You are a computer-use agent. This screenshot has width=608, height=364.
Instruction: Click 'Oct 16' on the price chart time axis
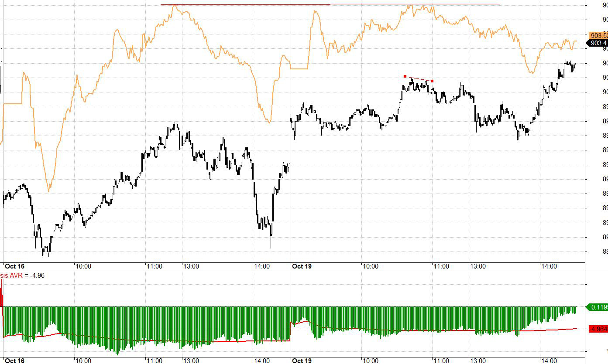pyautogui.click(x=15, y=266)
